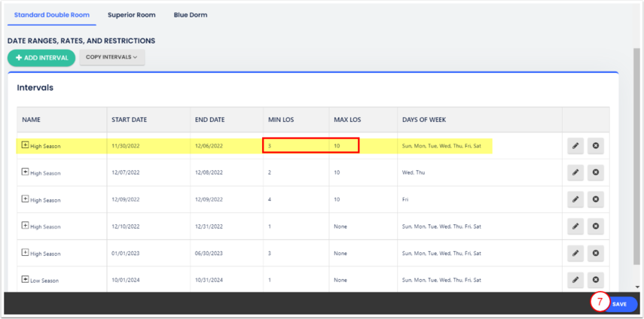Image resolution: width=644 pixels, height=319 pixels.
Task: Click pencil icon for 12/07/2022 interval
Action: pos(575,172)
